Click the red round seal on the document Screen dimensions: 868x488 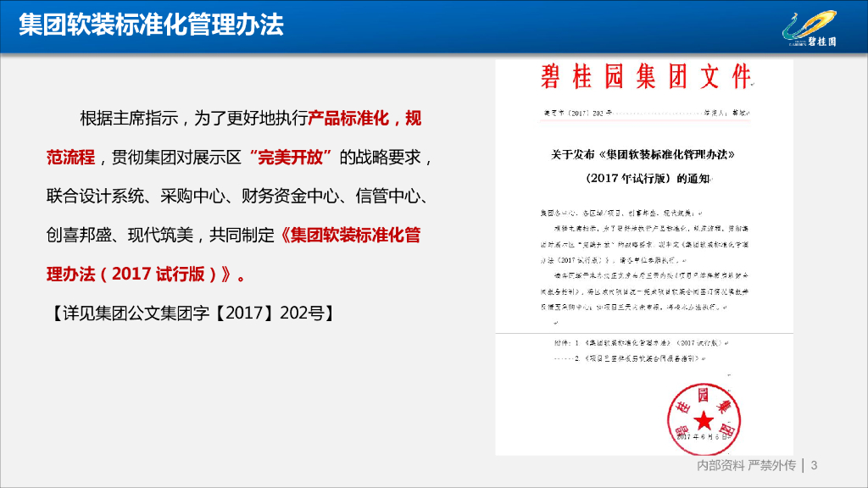tap(703, 419)
